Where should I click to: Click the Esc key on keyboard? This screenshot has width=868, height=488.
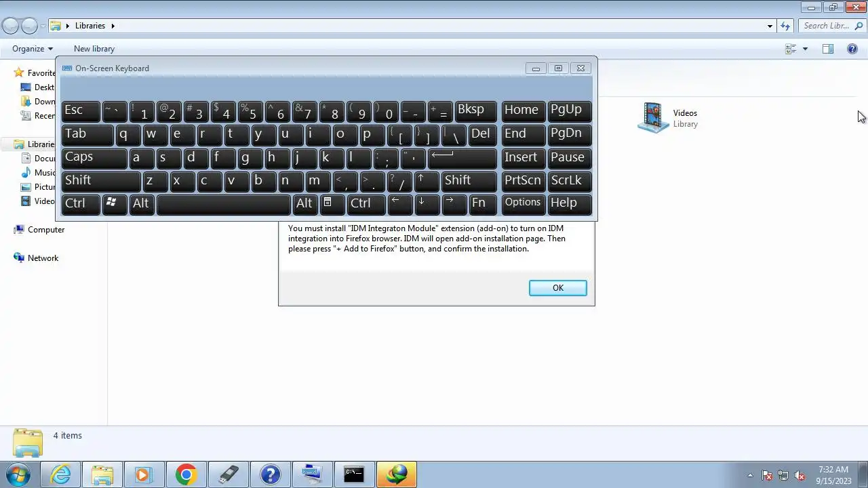[81, 111]
